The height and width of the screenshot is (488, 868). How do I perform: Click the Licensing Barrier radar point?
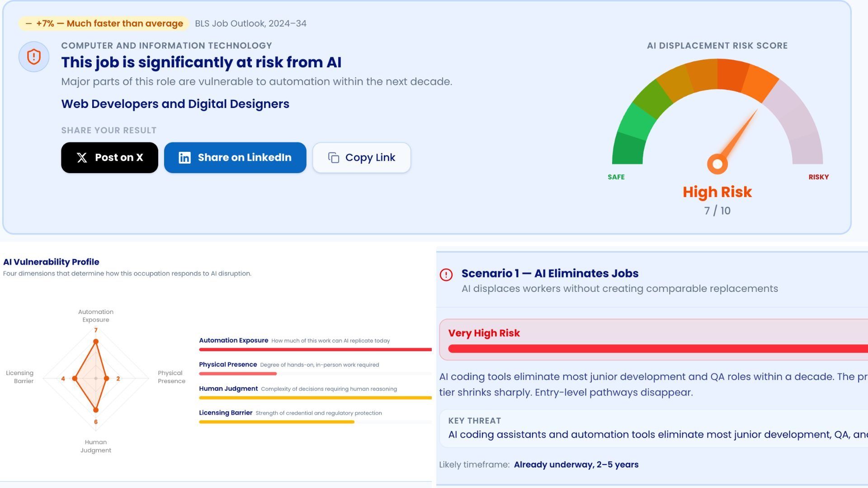[75, 378]
